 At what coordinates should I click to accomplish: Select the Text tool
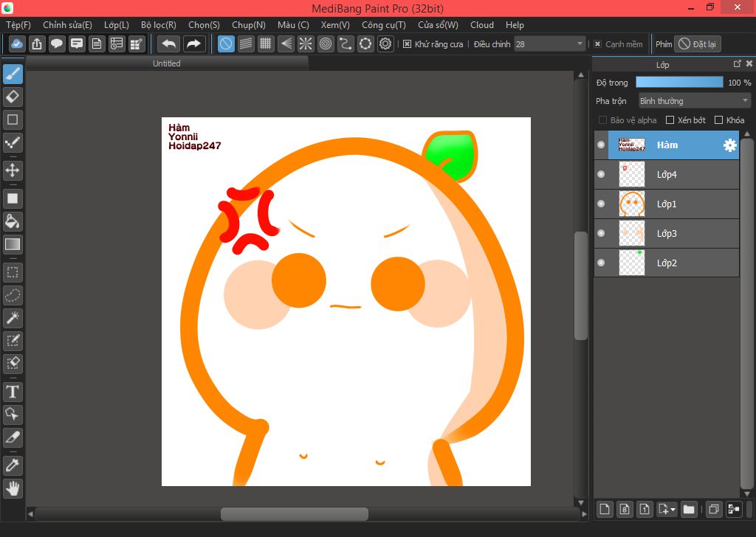(x=13, y=392)
